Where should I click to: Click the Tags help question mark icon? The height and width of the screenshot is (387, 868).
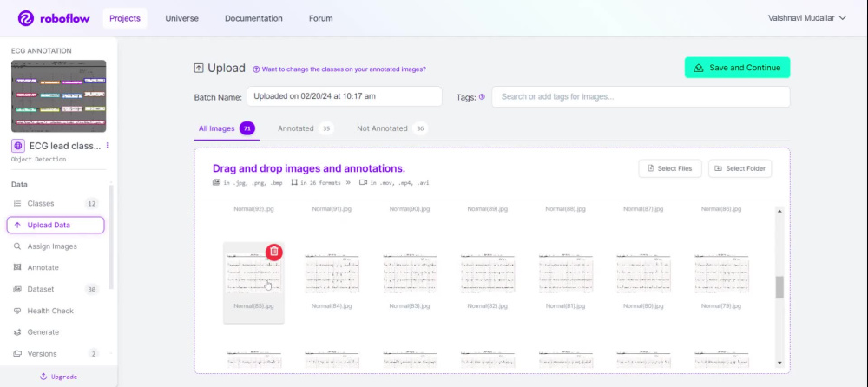482,96
